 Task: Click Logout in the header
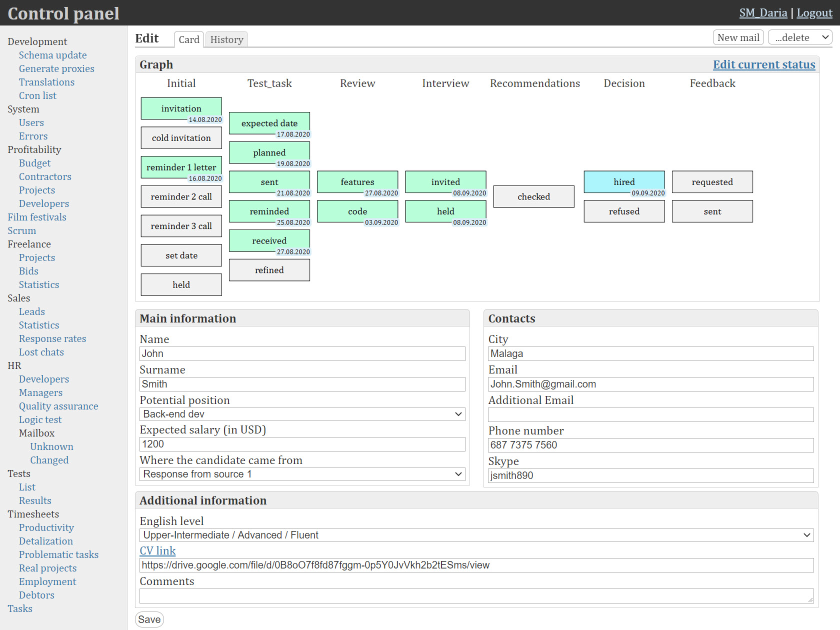(814, 13)
